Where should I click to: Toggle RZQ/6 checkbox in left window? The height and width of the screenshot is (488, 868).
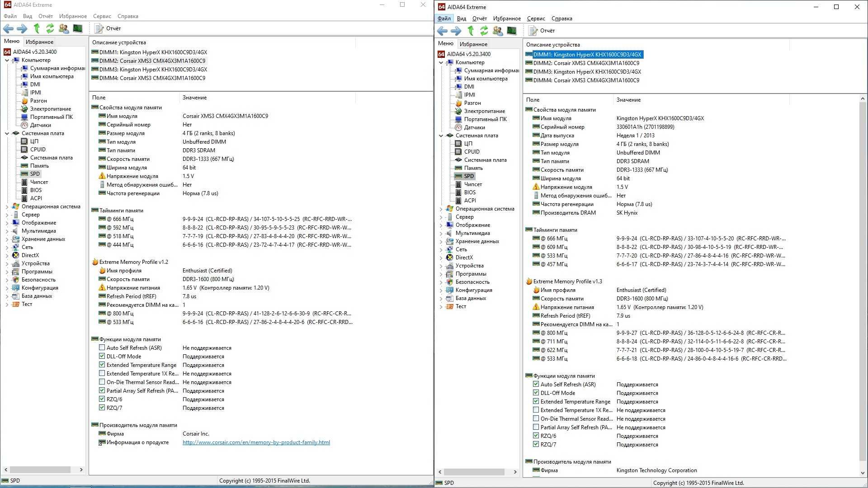[102, 399]
